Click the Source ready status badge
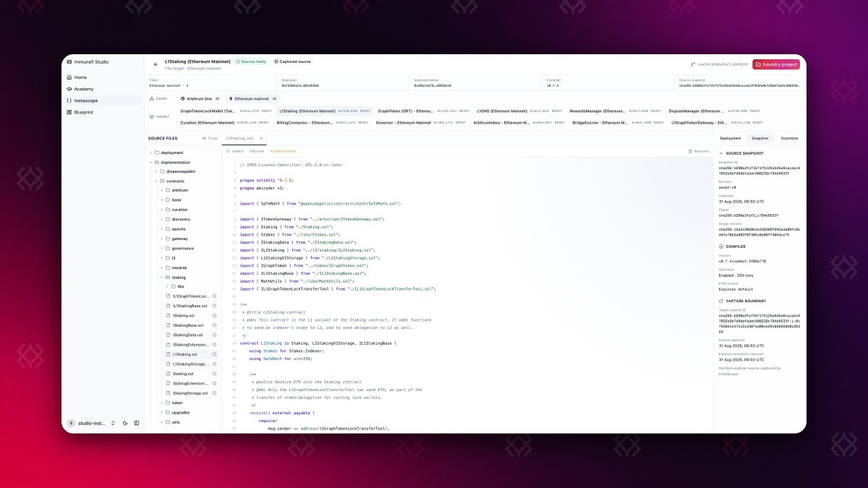 [x=250, y=61]
